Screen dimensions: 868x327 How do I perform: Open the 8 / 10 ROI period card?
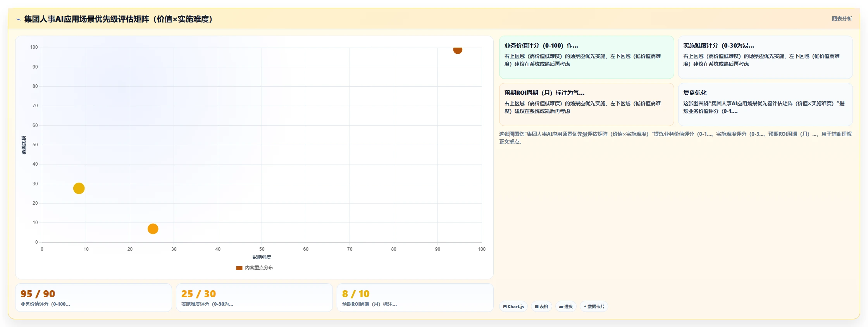click(415, 298)
